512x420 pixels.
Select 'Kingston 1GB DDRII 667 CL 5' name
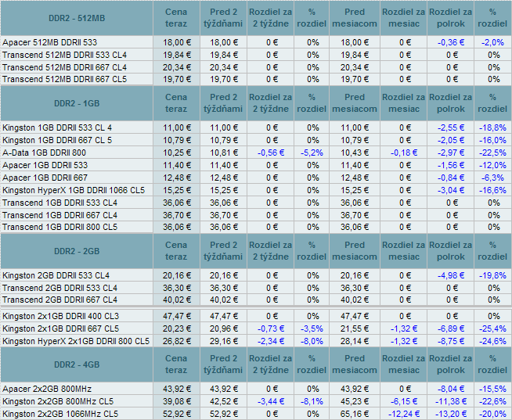(x=57, y=140)
